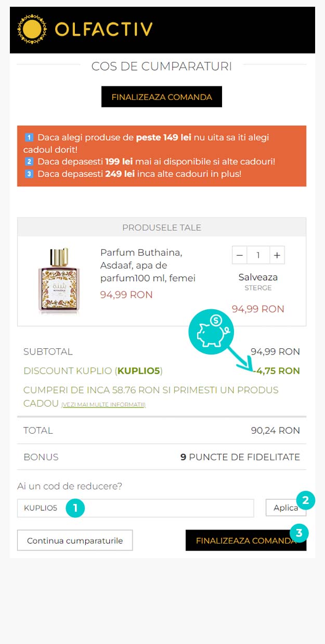Click the quantity number field

pos(258,255)
